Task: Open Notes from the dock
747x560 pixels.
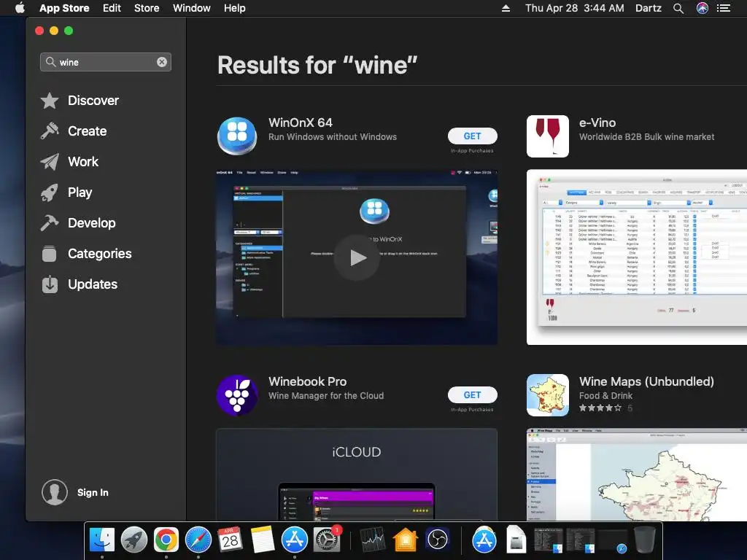Action: pyautogui.click(x=262, y=540)
